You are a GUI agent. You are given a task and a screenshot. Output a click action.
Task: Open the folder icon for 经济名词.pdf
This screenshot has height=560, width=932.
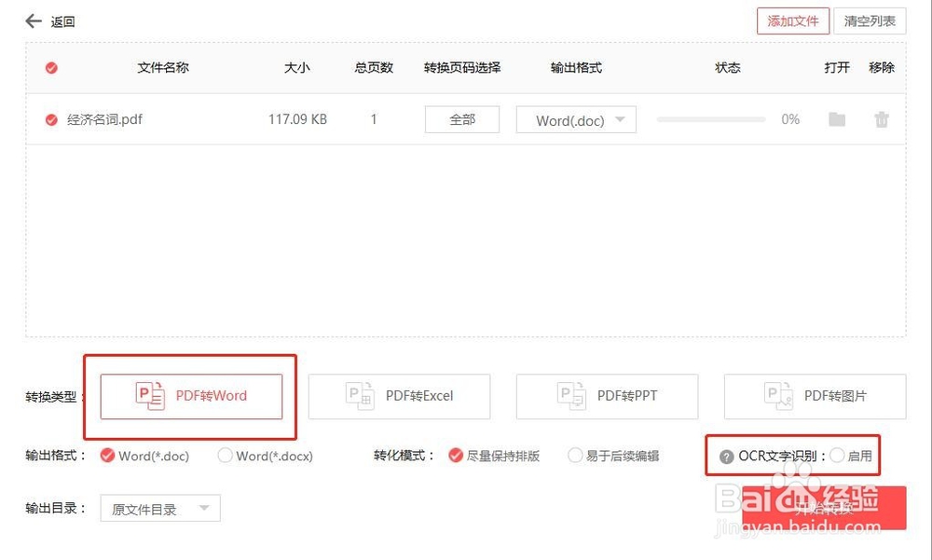(x=836, y=119)
